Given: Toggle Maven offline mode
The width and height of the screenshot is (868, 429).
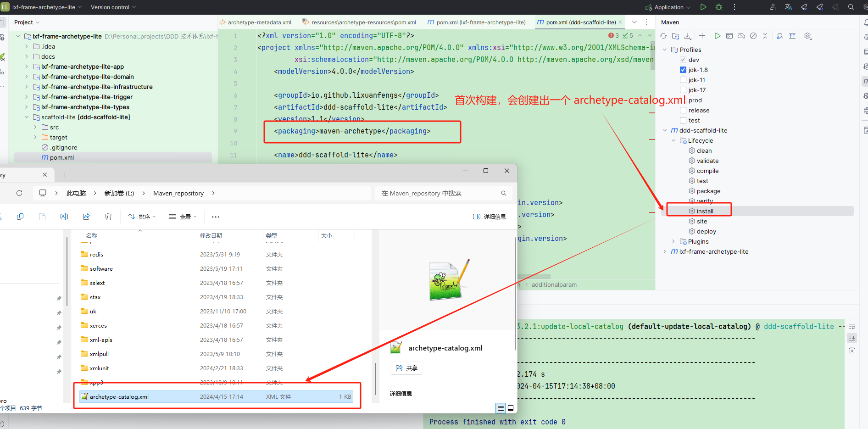Looking at the screenshot, I should click(x=741, y=36).
